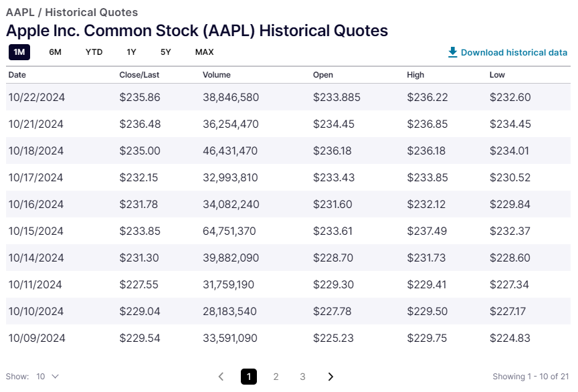Open the Show rows-per-page dropdown
Image resolution: width=578 pixels, height=392 pixels.
47,377
